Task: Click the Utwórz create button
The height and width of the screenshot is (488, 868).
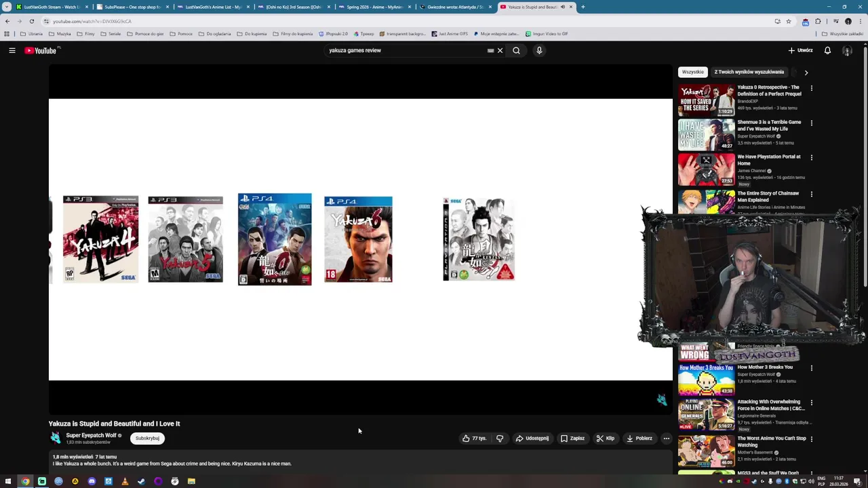Action: click(800, 50)
